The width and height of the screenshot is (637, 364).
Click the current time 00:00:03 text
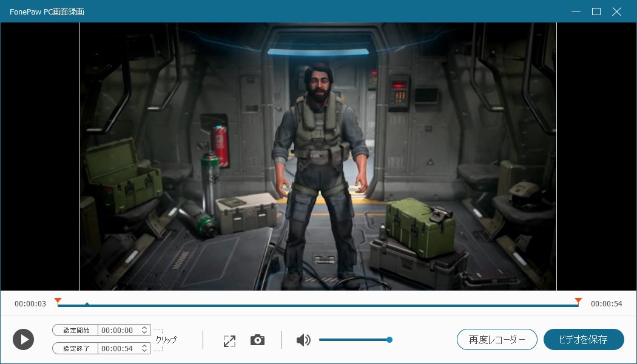(30, 304)
